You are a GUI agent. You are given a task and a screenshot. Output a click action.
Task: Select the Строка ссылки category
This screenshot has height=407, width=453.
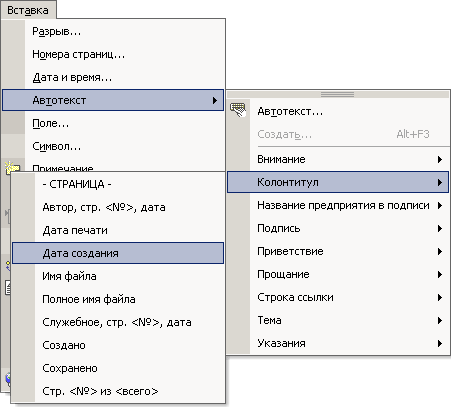coord(338,297)
